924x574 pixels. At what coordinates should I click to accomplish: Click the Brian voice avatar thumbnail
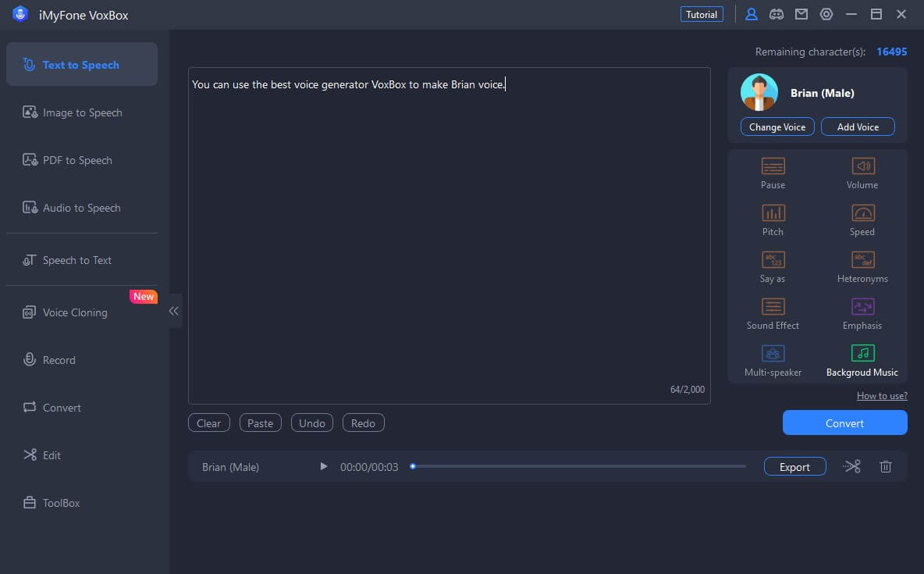tap(759, 92)
